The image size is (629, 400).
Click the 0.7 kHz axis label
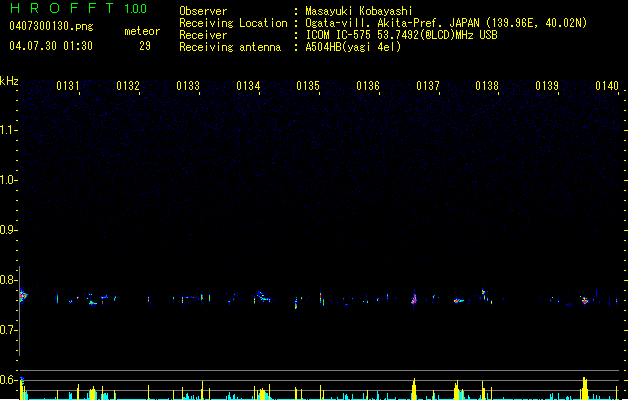(x=7, y=330)
